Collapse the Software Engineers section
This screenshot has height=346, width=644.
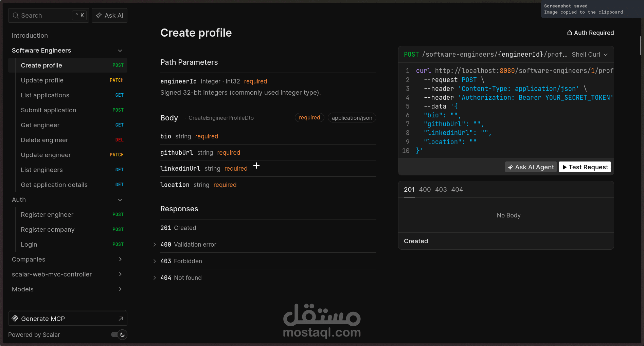[120, 51]
